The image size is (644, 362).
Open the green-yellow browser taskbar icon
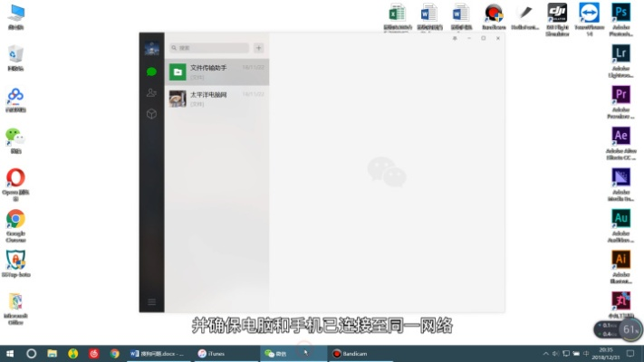coord(73,353)
